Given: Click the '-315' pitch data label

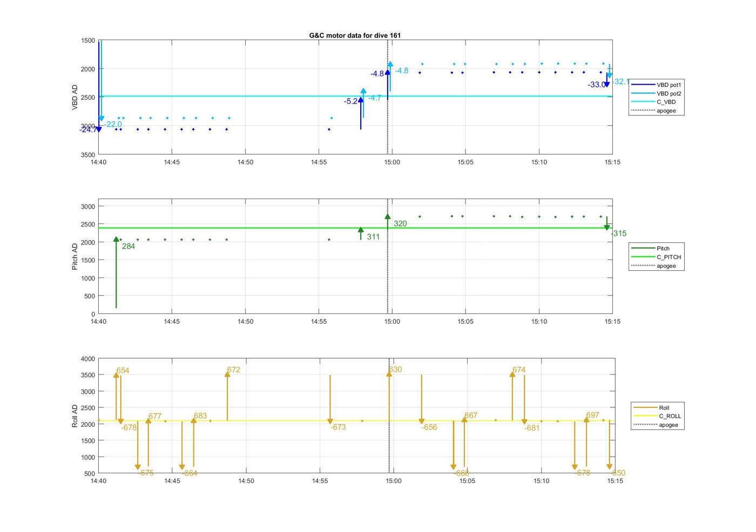Looking at the screenshot, I should click(x=619, y=234).
